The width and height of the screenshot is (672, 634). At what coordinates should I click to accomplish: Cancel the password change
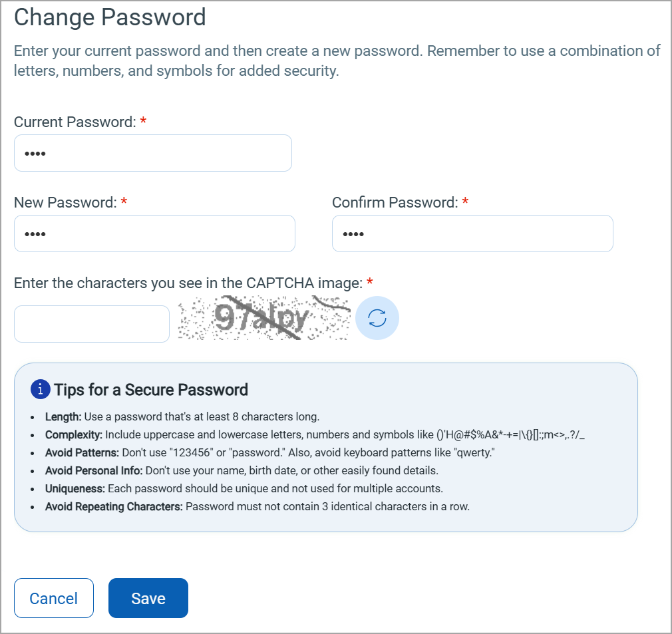point(53,597)
